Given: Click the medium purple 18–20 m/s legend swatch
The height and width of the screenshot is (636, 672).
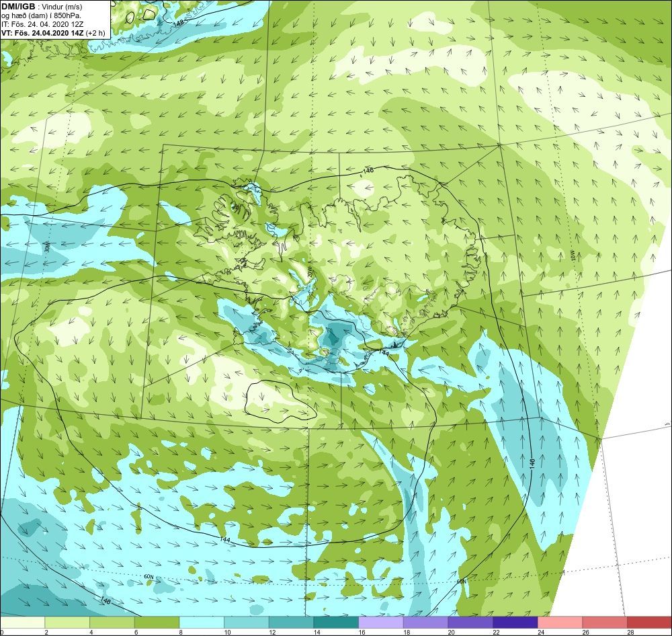Looking at the screenshot, I should click(x=425, y=622).
